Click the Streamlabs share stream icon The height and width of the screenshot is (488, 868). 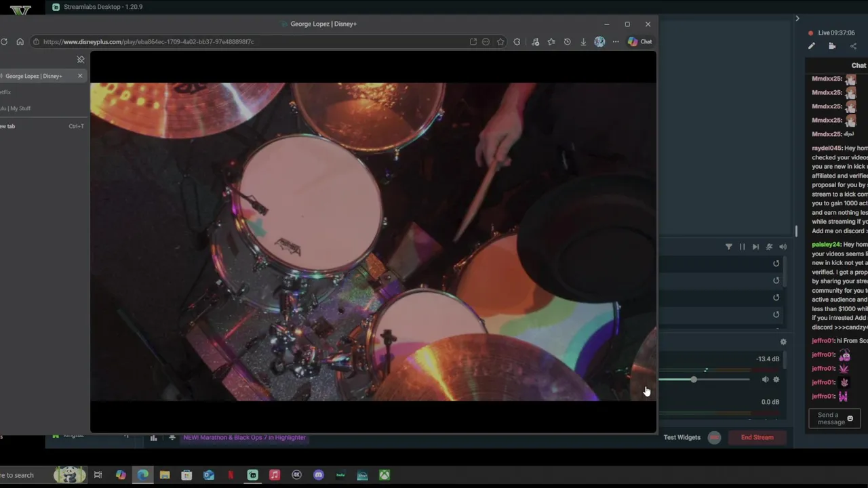click(x=853, y=46)
